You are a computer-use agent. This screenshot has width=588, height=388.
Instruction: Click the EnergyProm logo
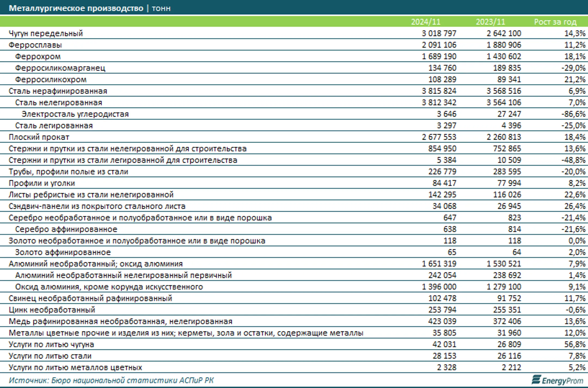point(558,380)
